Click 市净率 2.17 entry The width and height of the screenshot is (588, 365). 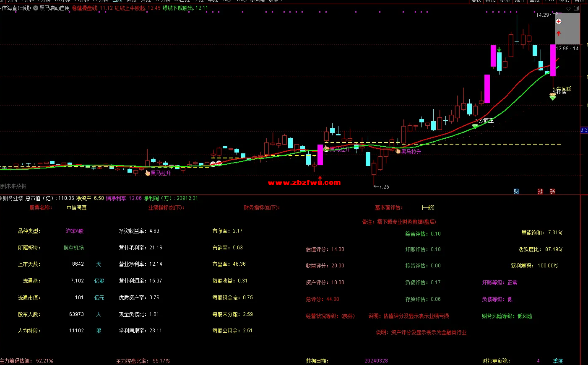coord(227,231)
